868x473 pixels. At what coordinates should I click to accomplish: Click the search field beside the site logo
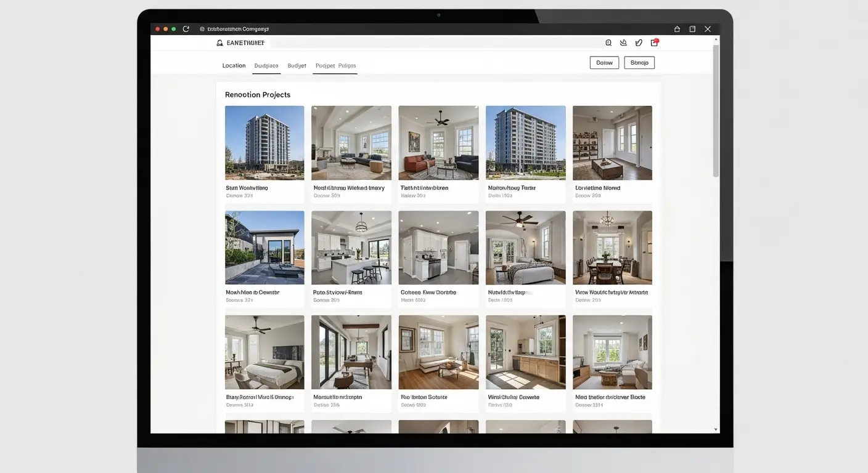tap(436, 43)
